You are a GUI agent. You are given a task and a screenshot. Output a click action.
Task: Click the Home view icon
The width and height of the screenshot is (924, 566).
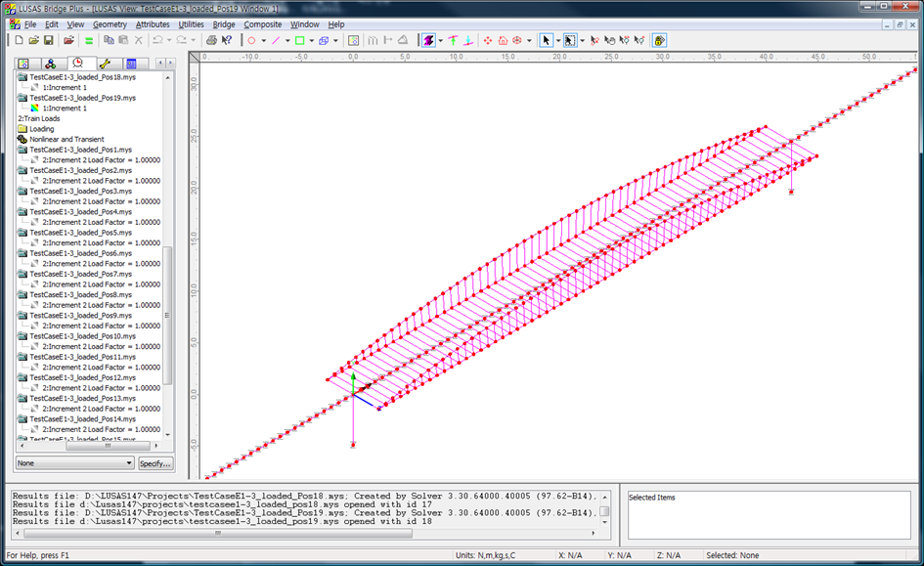tap(503, 40)
